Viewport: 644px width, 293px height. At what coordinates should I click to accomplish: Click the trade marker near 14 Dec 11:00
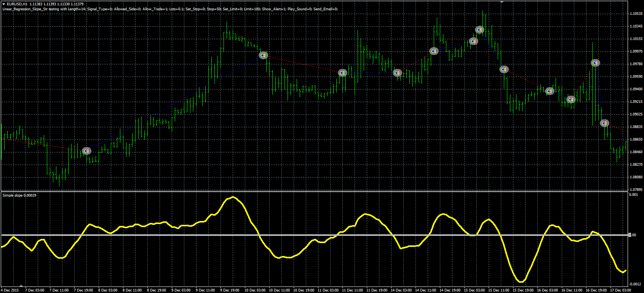pyautogui.click(x=434, y=51)
